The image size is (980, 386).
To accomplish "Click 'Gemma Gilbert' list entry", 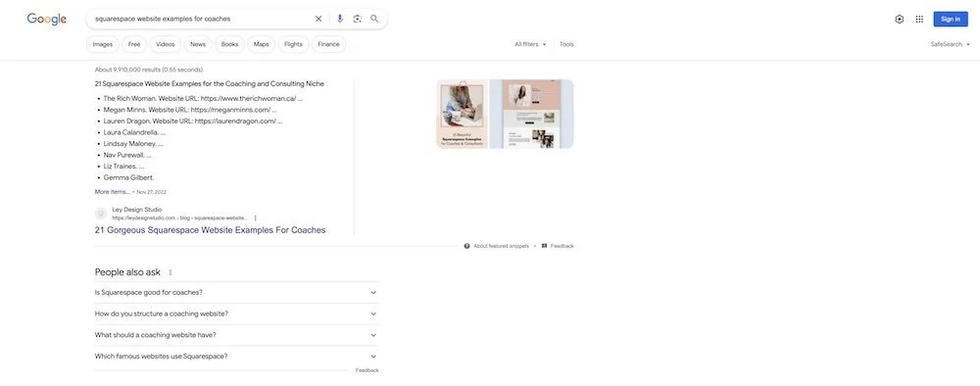I will pos(128,177).
